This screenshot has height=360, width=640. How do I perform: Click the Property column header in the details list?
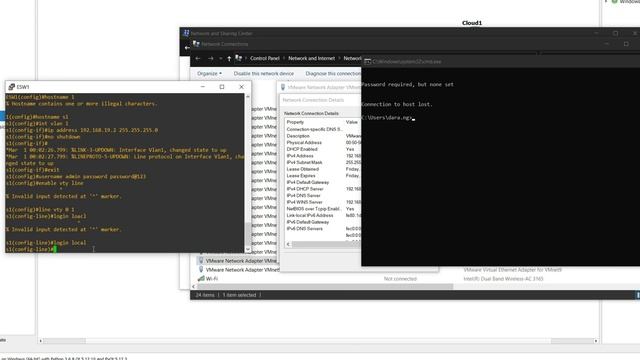(x=295, y=122)
